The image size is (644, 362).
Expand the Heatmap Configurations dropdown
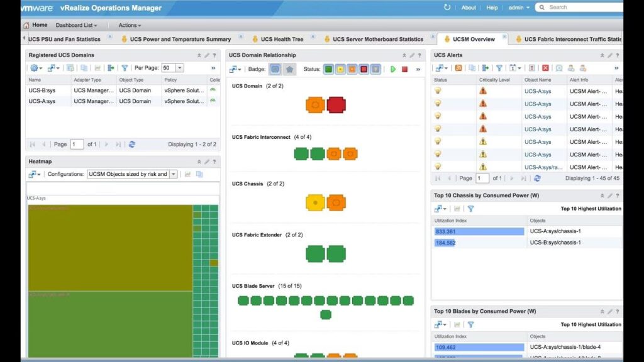(173, 174)
